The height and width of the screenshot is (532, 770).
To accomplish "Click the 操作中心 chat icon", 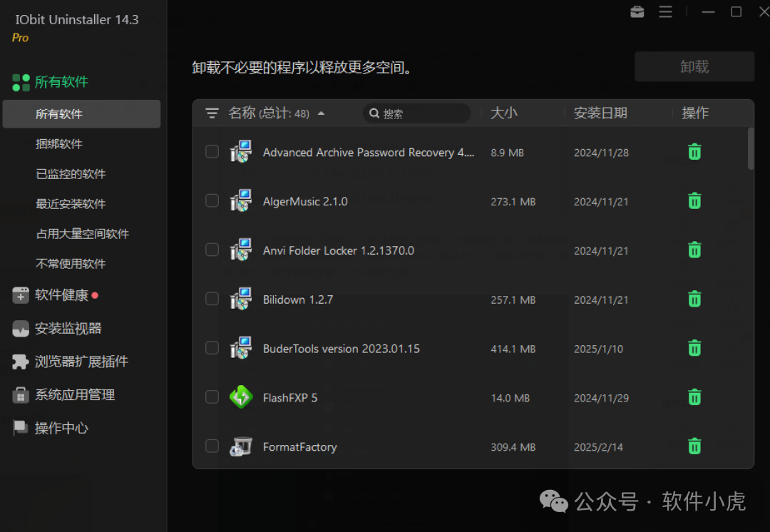I will [x=21, y=428].
